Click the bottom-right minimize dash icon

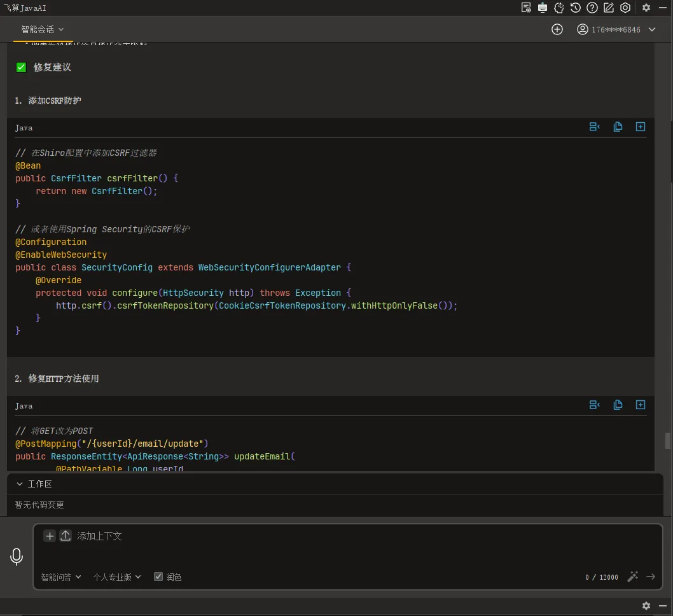point(663,605)
